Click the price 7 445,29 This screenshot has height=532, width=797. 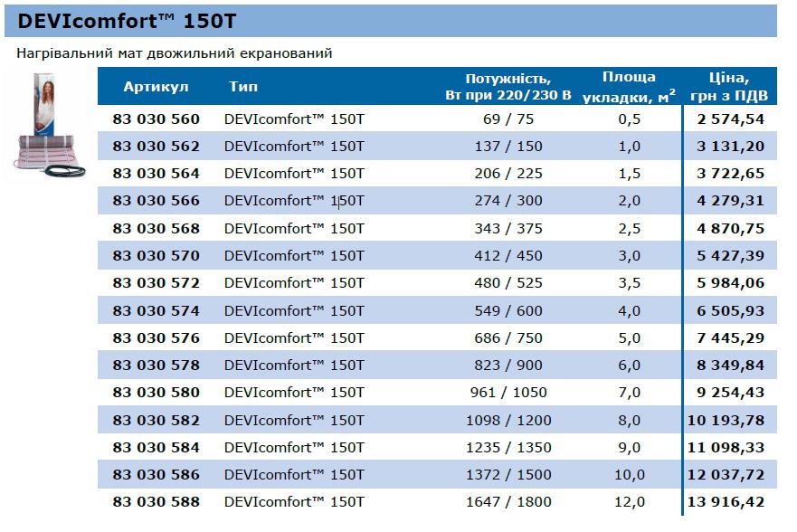point(730,338)
